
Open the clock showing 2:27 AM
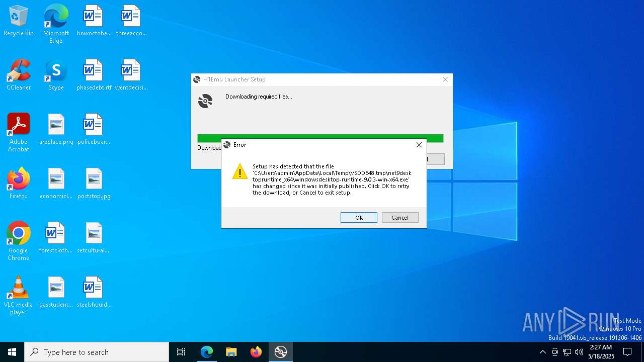point(601,352)
